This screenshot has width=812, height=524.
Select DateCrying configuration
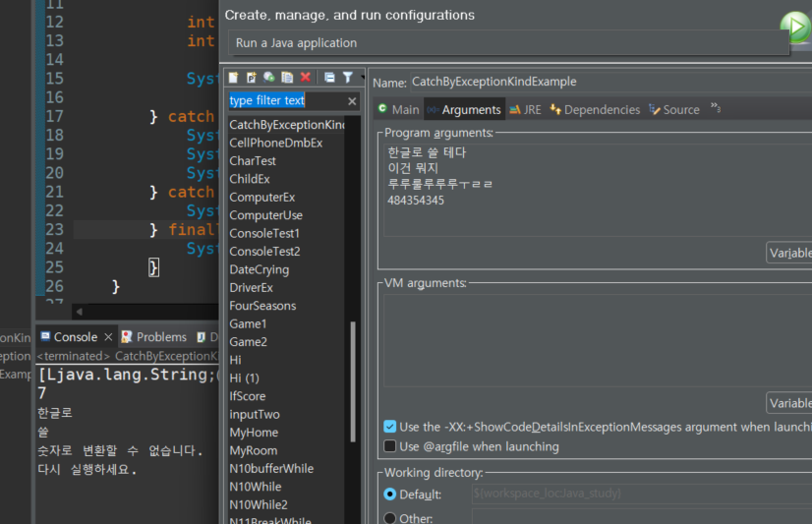click(x=259, y=269)
